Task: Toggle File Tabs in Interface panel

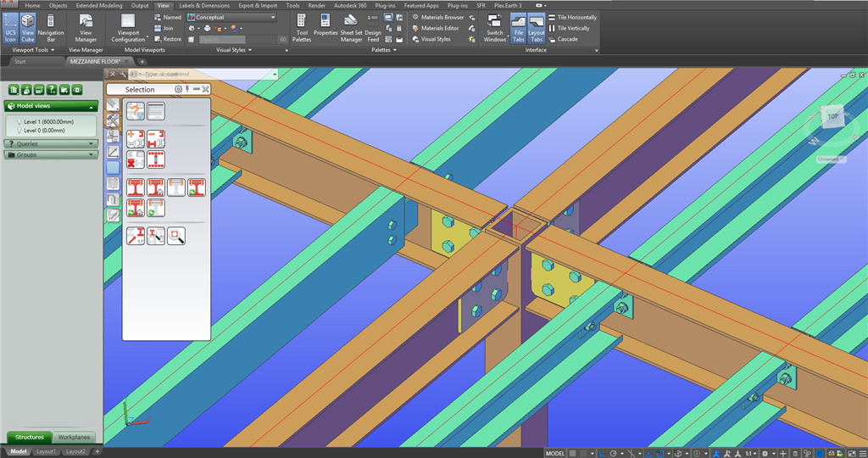Action: click(518, 27)
